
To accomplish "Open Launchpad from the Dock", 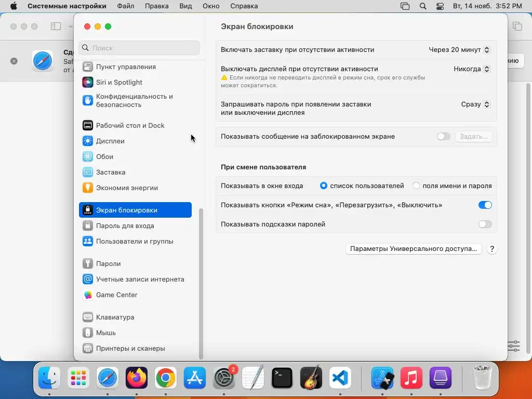I will pos(78,378).
